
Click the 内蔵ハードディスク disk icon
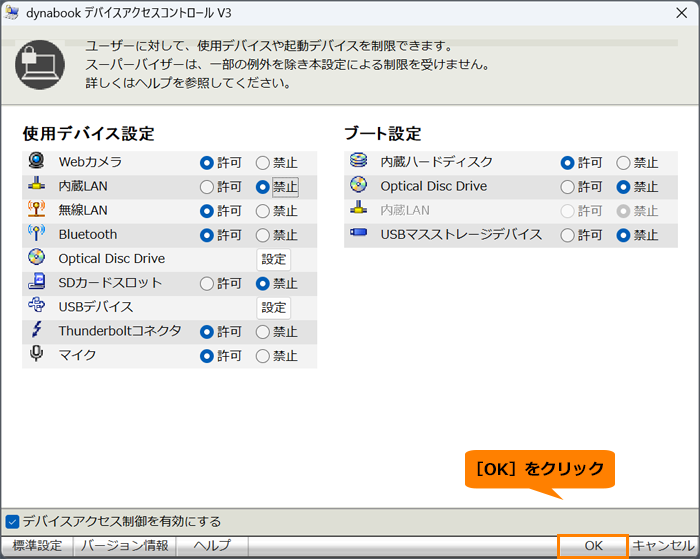[358, 160]
